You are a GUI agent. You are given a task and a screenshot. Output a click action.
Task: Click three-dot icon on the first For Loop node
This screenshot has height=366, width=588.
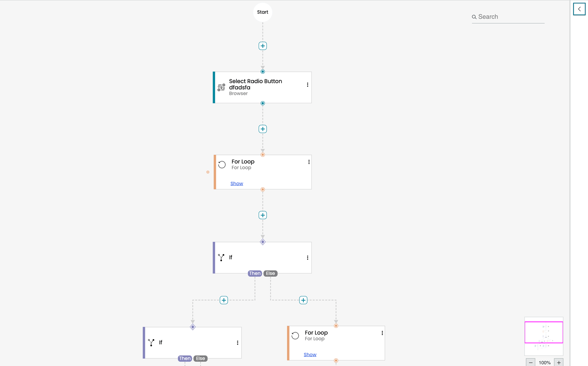[x=309, y=162]
